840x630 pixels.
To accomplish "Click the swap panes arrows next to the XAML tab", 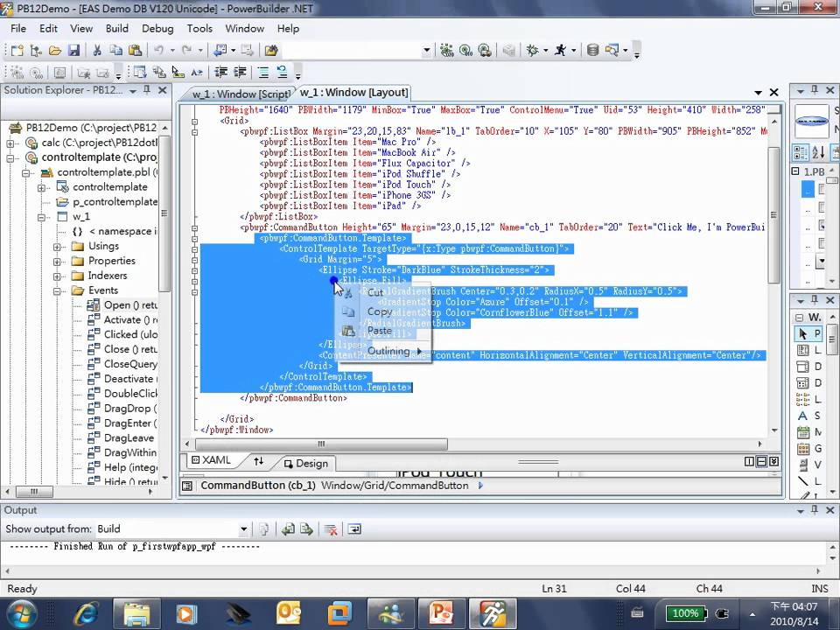I will tap(259, 461).
